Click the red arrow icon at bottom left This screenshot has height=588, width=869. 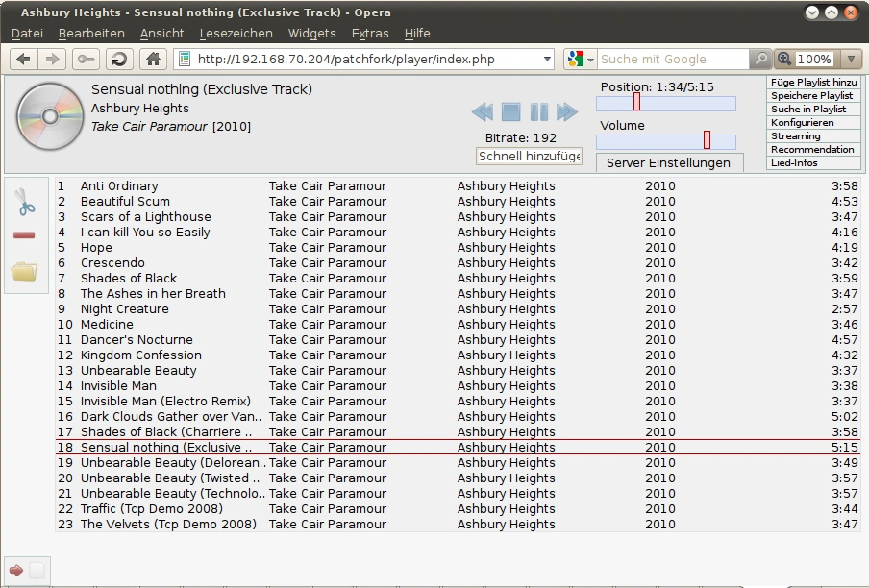[15, 571]
